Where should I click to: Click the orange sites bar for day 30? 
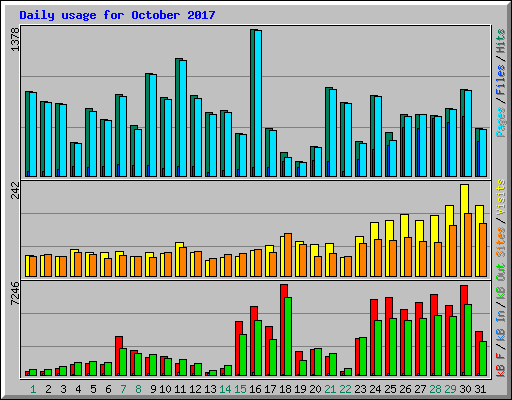pos(468,245)
